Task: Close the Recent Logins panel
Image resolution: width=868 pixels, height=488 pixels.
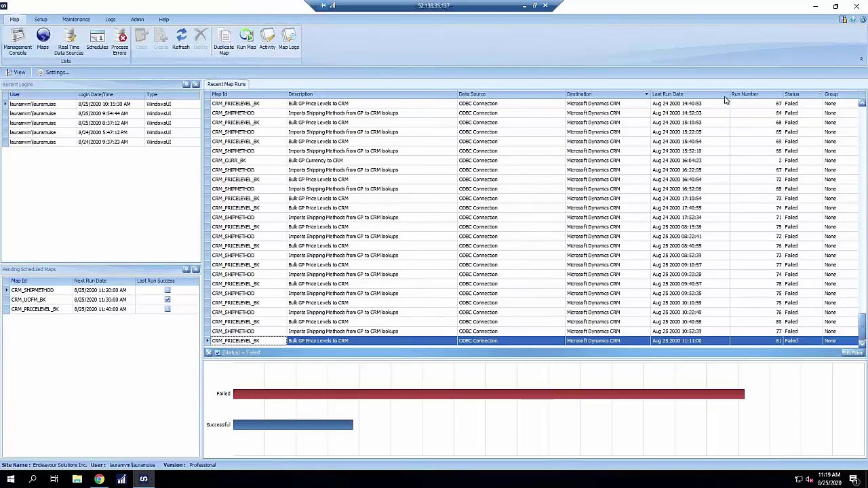Action: 195,85
